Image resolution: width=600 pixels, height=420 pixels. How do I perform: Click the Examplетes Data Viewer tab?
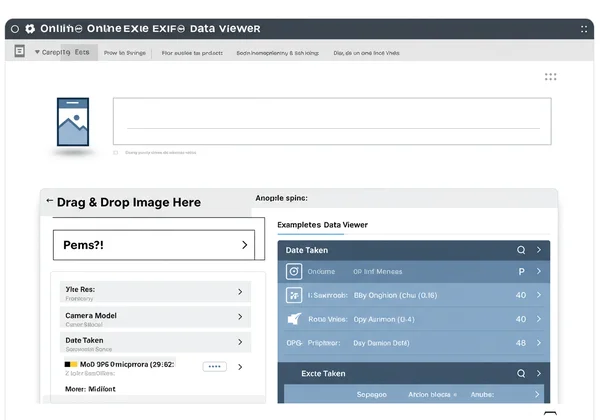[322, 225]
